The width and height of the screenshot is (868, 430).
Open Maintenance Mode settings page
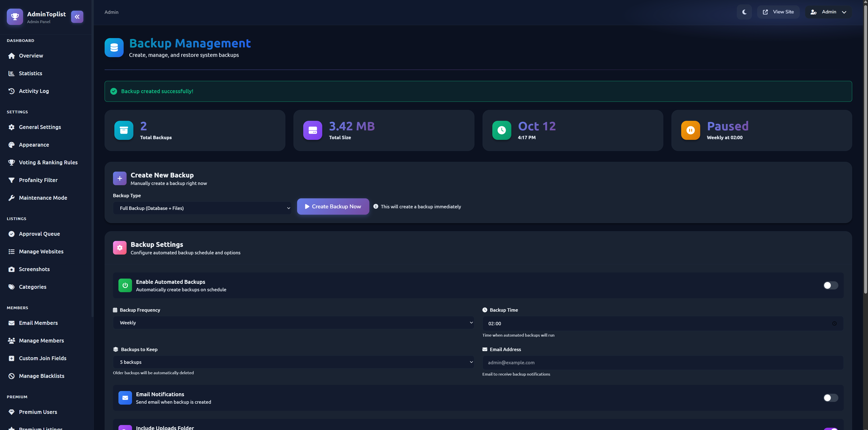pos(43,198)
